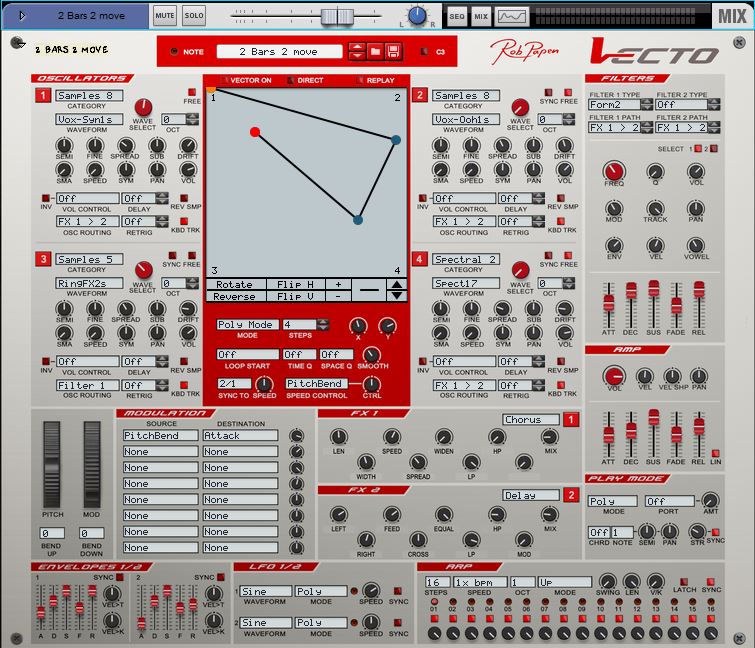Click the vector SMOOTH knob
The width and height of the screenshot is (755, 648).
(371, 355)
